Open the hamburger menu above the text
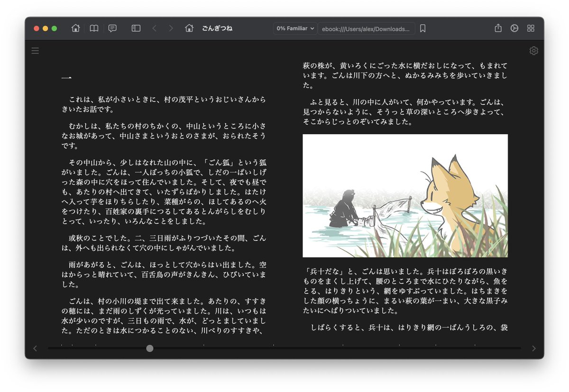The height and width of the screenshot is (392, 569). pyautogui.click(x=35, y=51)
